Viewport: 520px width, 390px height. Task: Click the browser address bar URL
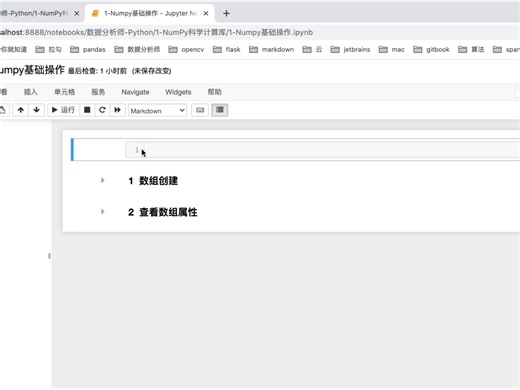coord(156,32)
